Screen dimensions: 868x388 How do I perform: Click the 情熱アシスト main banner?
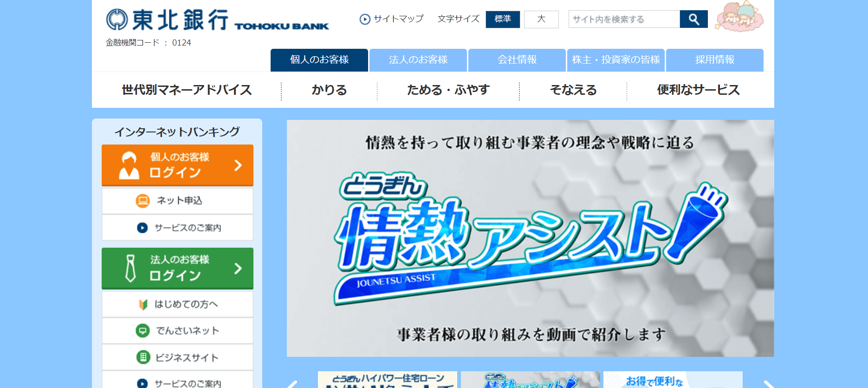click(x=530, y=238)
